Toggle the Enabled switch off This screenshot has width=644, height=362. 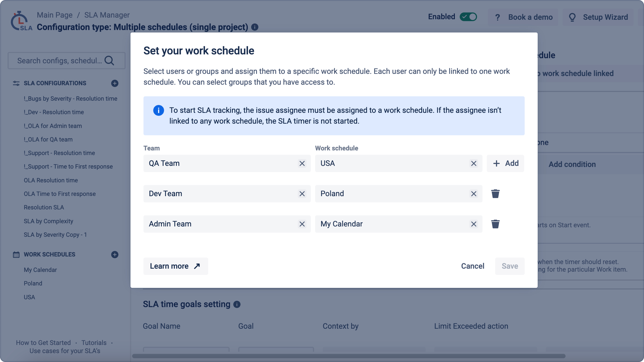coord(468,17)
